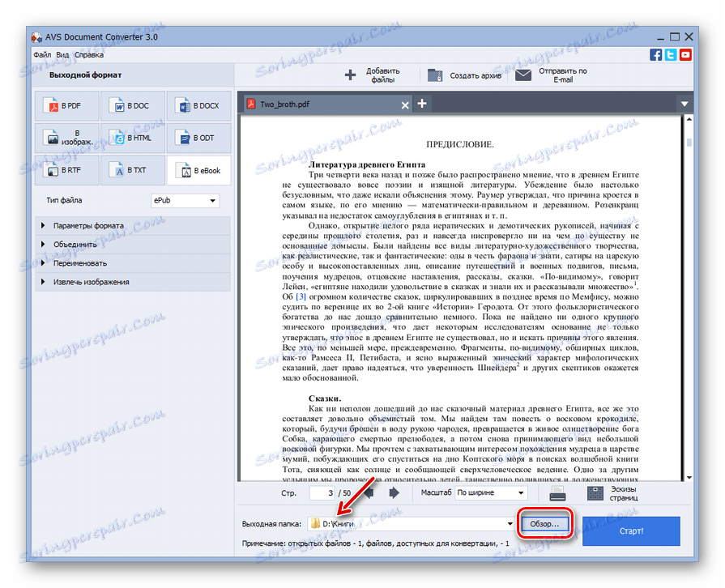Select the DOCX output format button

point(198,106)
